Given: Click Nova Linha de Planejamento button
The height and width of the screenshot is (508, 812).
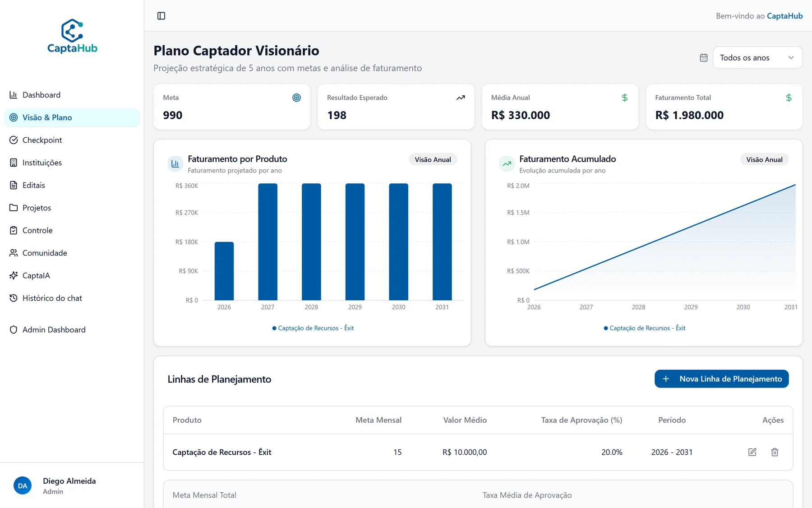Looking at the screenshot, I should [x=721, y=379].
